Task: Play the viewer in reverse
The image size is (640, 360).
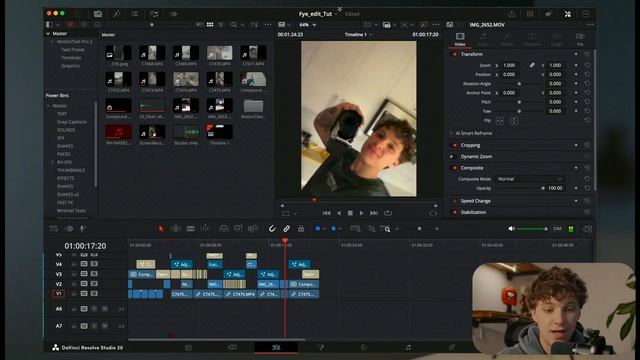Action: (339, 213)
